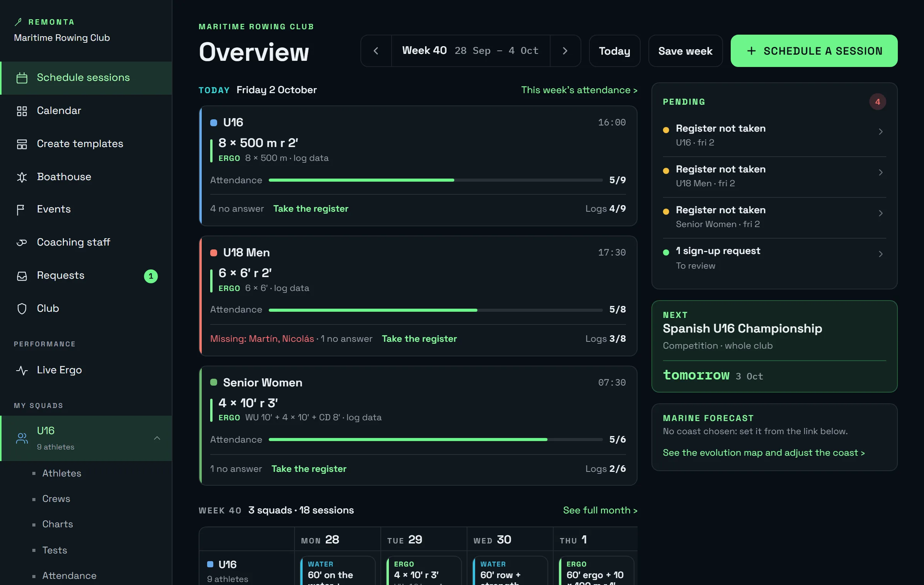Screen dimensions: 924x585
Task: Open U18 Men Register not taken chevron
Action: click(x=881, y=172)
